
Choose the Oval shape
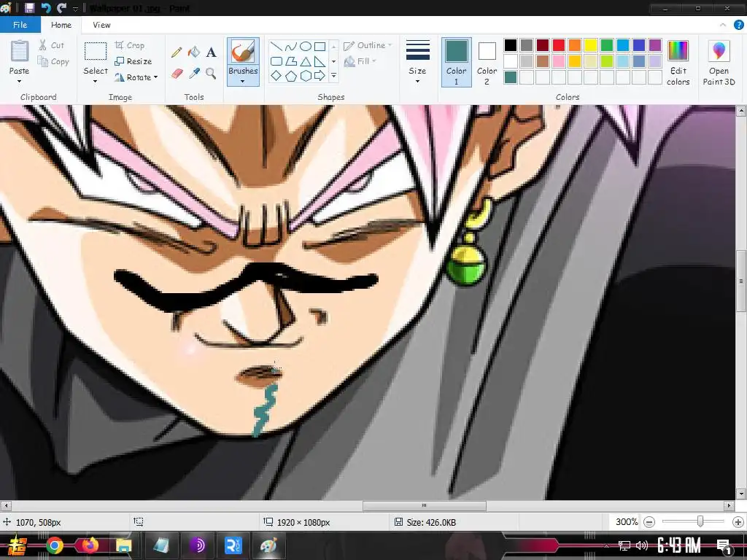click(x=306, y=46)
